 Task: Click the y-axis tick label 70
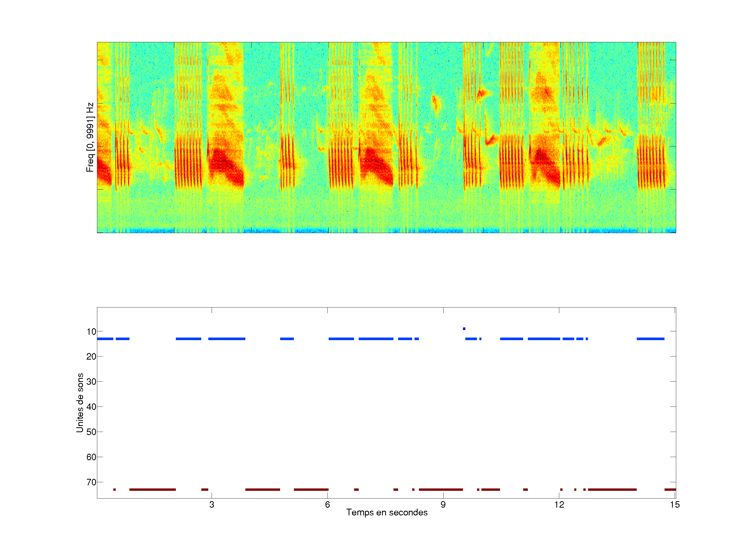tap(91, 482)
